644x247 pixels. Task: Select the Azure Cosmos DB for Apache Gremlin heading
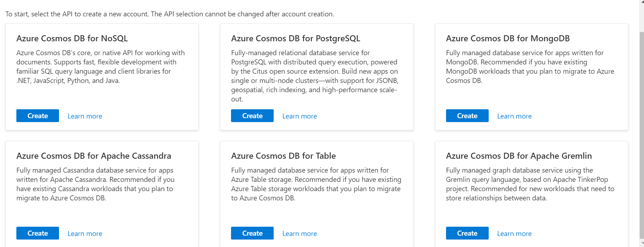[519, 156]
